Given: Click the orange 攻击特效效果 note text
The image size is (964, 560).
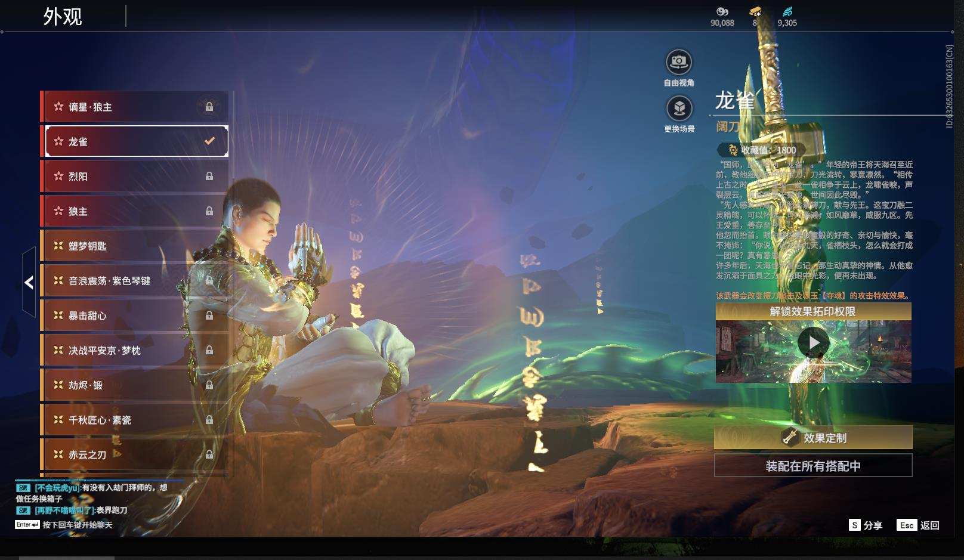Looking at the screenshot, I should click(814, 296).
